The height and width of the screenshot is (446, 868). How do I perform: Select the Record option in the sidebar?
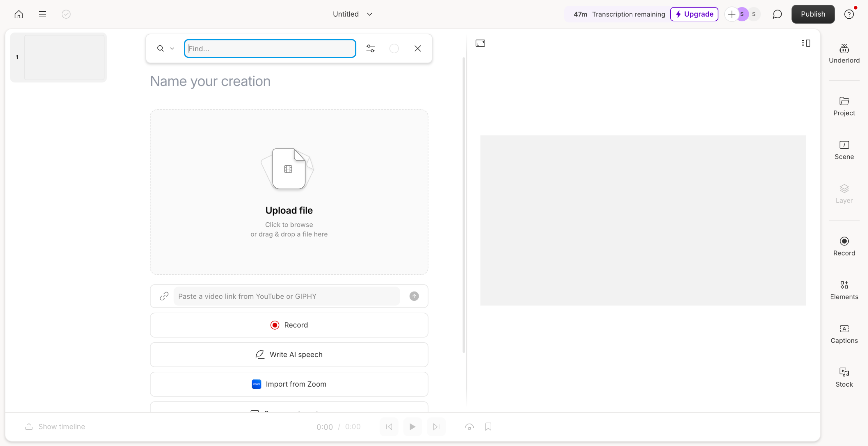click(x=844, y=246)
